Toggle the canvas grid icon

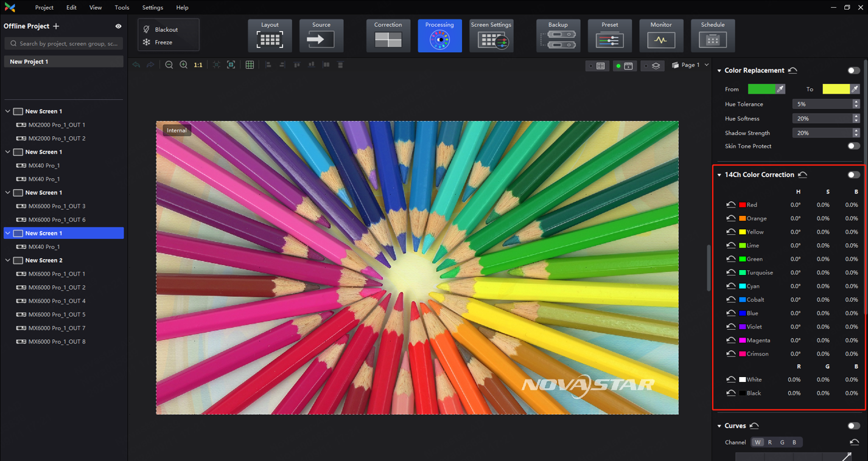tap(250, 65)
